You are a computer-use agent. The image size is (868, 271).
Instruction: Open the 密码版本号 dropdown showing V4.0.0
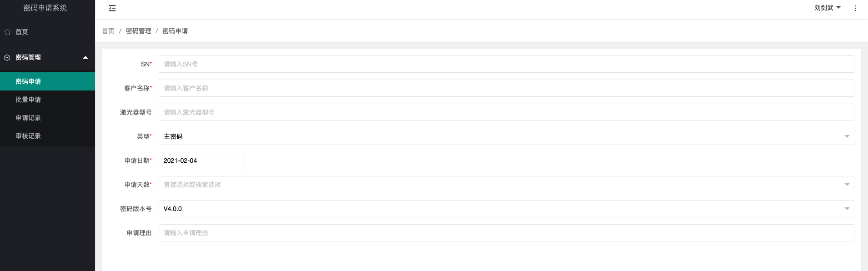pos(506,209)
